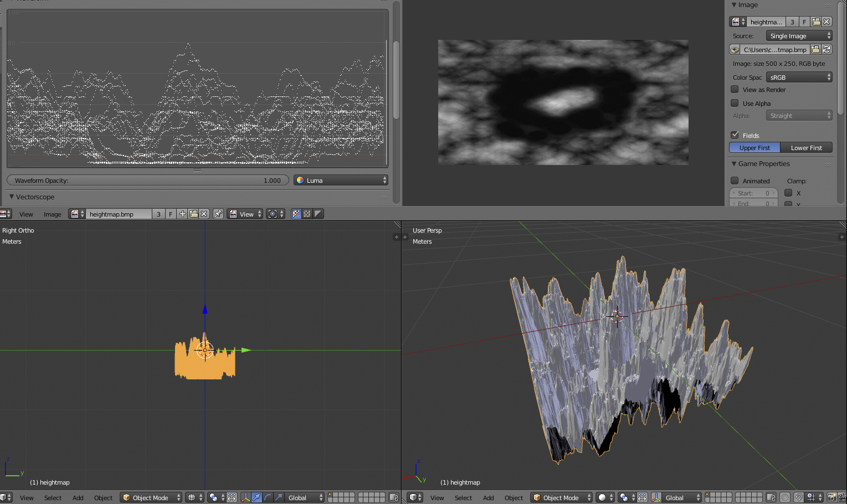Select Lower First field order
This screenshot has height=504, width=847.
(x=807, y=148)
